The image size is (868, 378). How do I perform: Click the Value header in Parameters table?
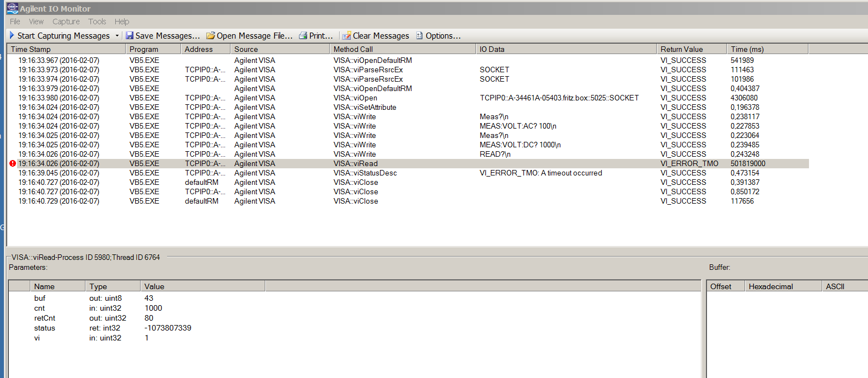click(x=203, y=286)
